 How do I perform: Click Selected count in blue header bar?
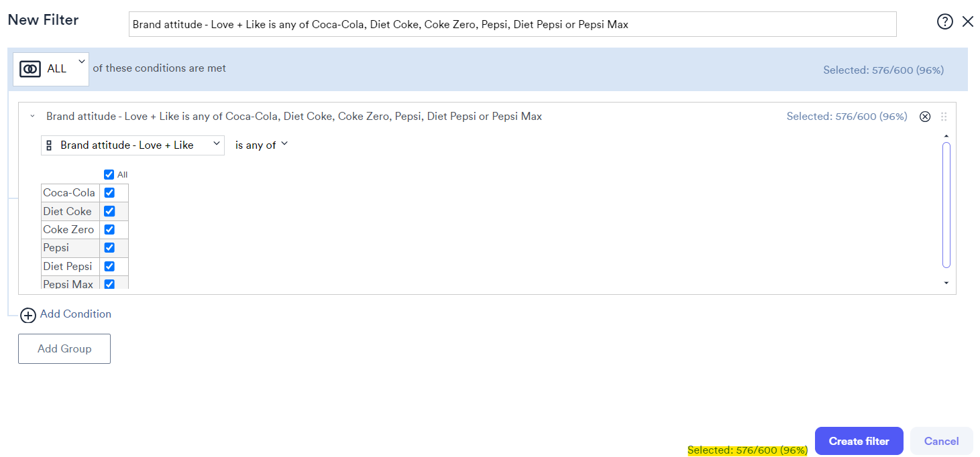click(x=883, y=70)
